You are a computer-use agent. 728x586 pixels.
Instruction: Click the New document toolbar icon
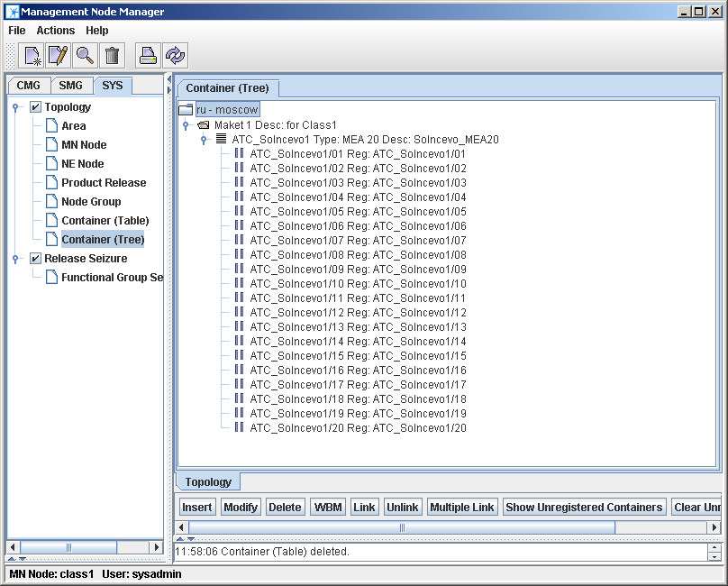click(32, 56)
